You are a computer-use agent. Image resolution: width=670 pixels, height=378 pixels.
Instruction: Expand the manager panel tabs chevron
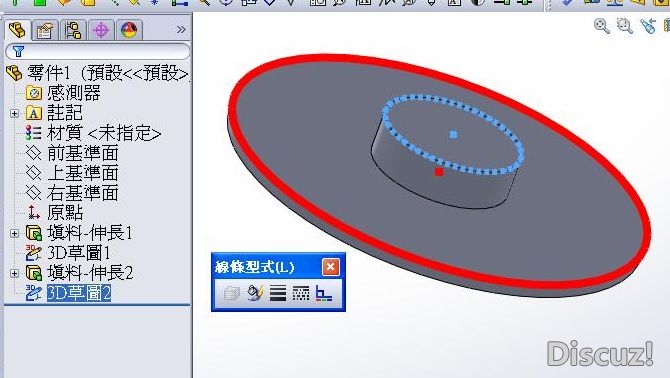(x=181, y=29)
